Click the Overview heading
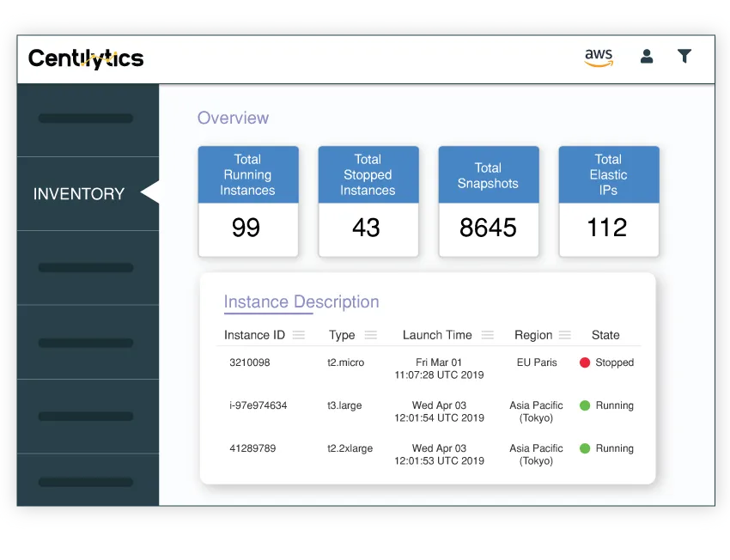 234,118
